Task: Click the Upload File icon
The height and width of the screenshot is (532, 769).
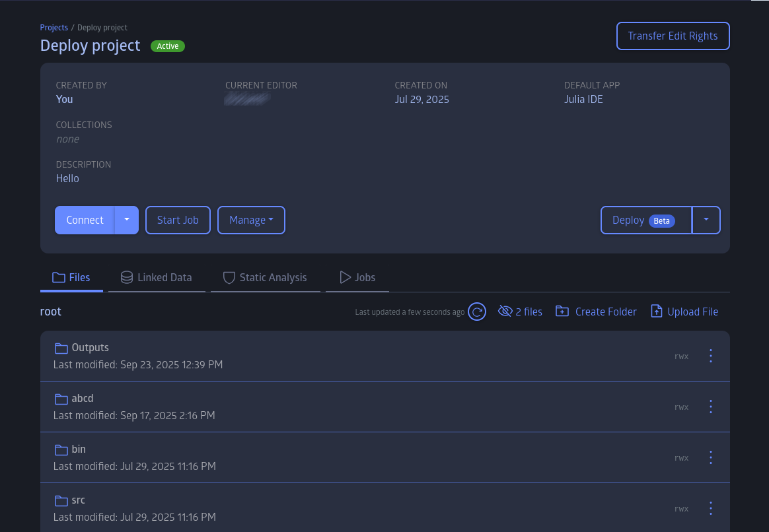Action: (656, 312)
